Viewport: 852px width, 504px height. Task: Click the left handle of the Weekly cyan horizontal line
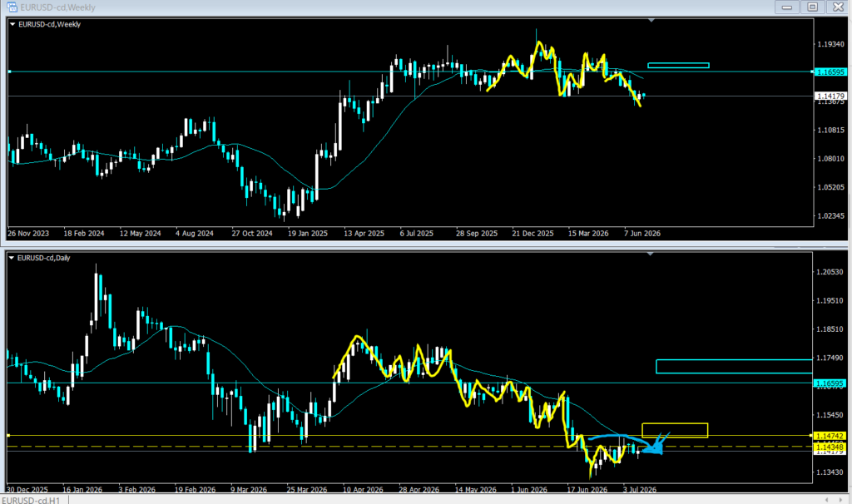pos(9,72)
